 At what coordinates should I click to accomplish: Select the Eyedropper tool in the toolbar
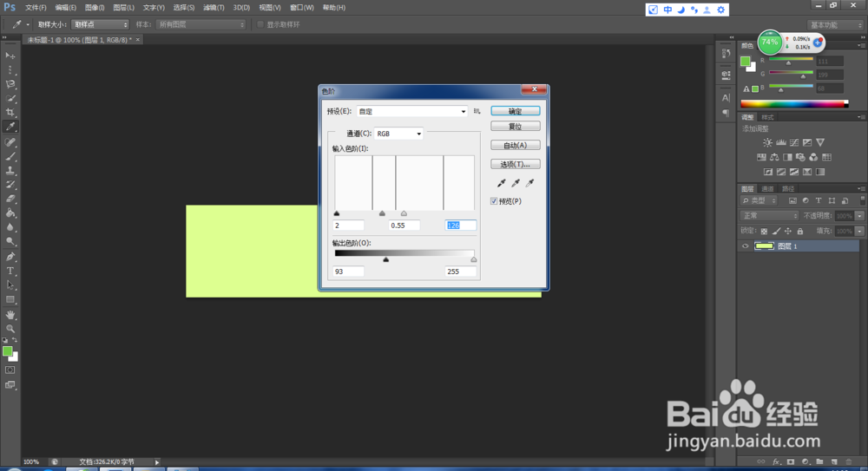10,127
